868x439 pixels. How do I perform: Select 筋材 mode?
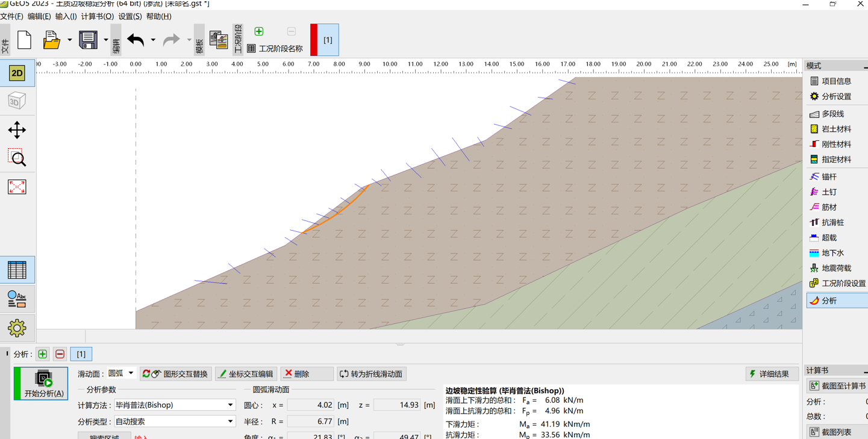837,207
